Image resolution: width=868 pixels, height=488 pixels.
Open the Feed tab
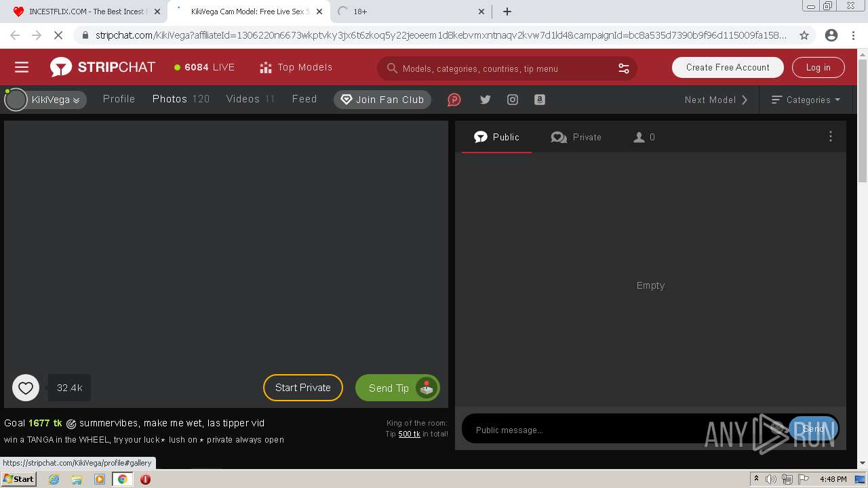(x=304, y=99)
